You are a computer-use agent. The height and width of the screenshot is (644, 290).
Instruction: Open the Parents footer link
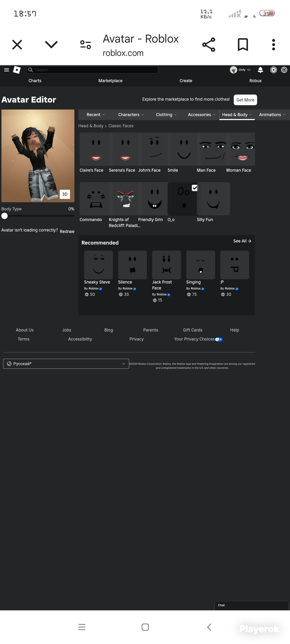(151, 330)
